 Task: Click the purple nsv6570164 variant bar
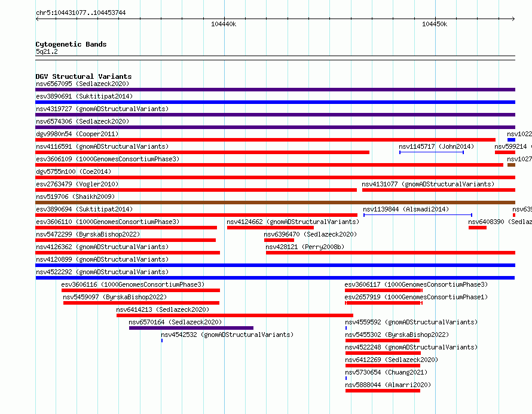coord(191,328)
